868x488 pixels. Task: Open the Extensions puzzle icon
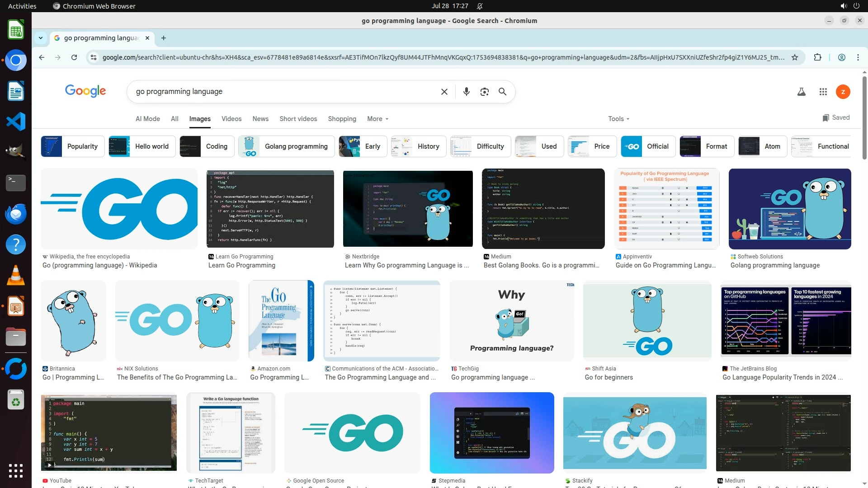pos(817,57)
